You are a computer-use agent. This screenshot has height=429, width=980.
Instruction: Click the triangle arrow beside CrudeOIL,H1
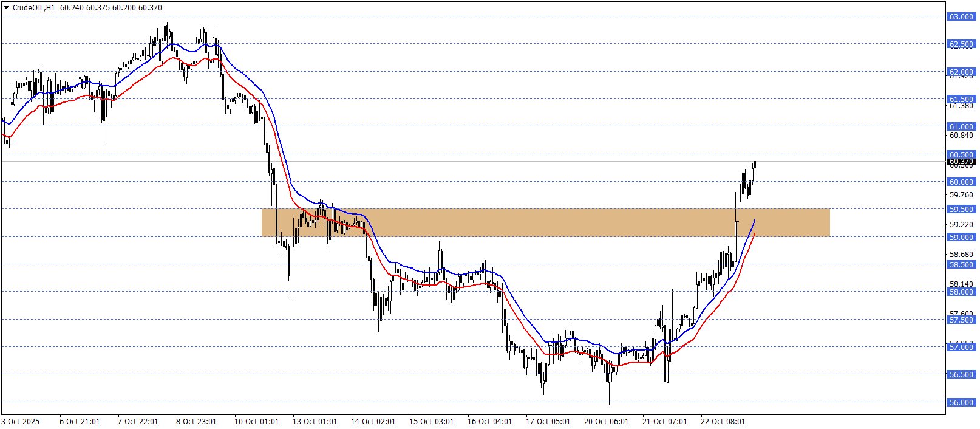tap(7, 8)
